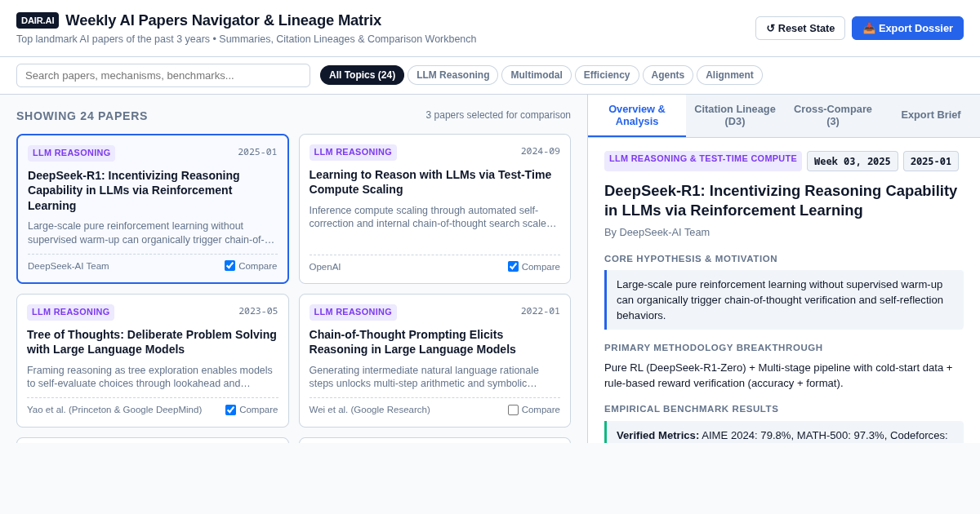Click the DeepSeek-AI Team author label on card
This screenshot has height=514, width=980.
click(69, 266)
